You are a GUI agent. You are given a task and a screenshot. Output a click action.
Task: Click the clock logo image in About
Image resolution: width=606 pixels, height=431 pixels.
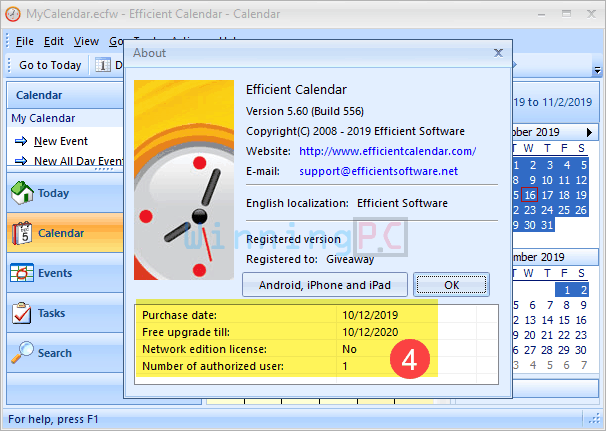pyautogui.click(x=184, y=180)
